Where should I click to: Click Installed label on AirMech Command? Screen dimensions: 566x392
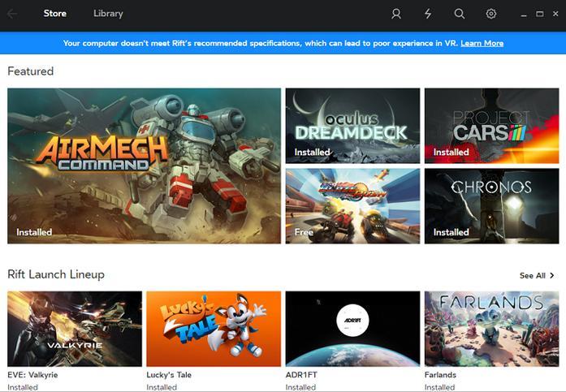tap(34, 232)
